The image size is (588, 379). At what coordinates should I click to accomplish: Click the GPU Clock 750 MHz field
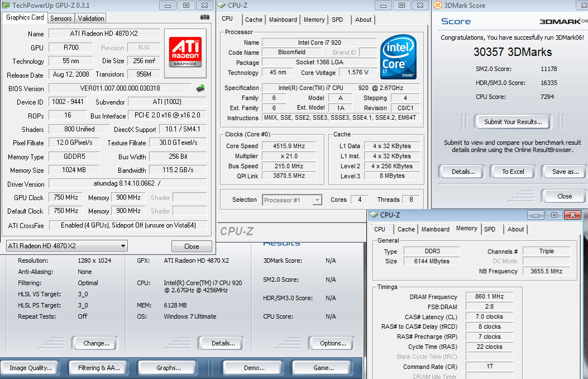click(66, 197)
